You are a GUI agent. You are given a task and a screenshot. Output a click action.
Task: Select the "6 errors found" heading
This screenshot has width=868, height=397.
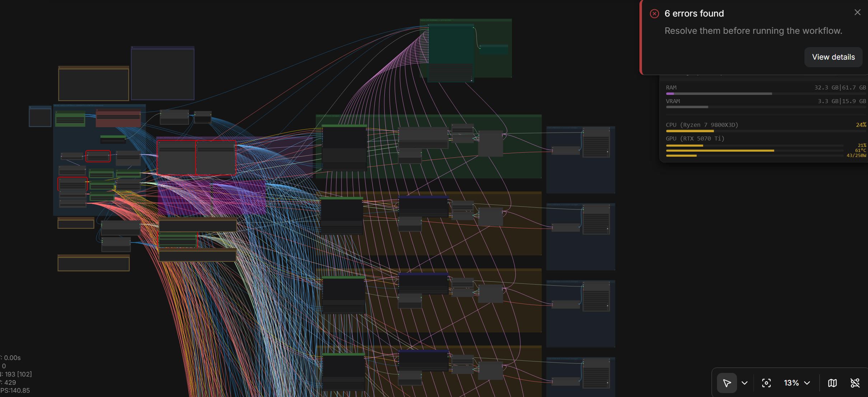tap(694, 14)
